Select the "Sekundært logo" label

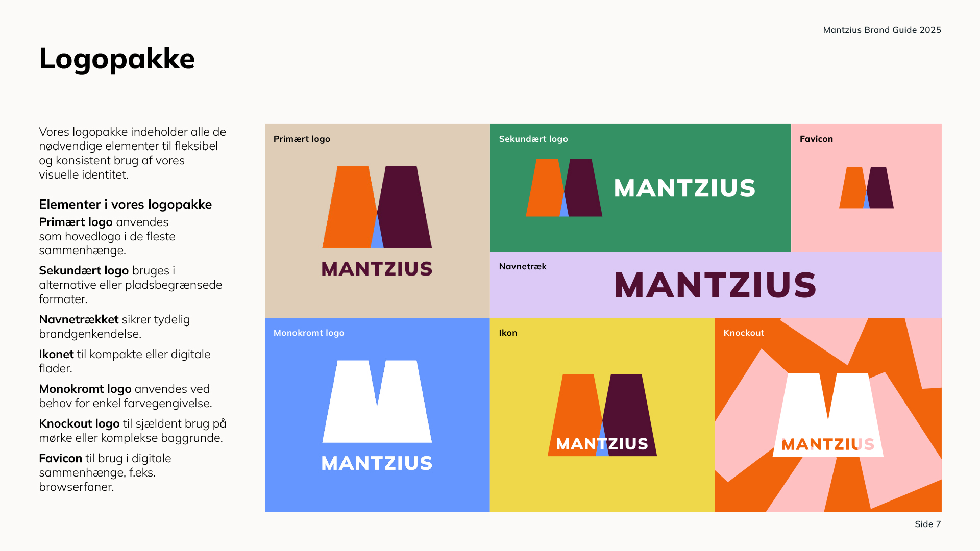tap(533, 139)
